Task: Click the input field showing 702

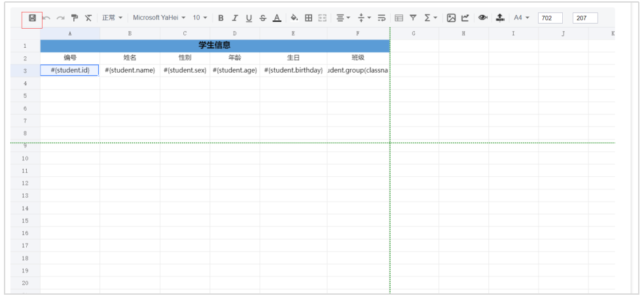Action: 550,18
